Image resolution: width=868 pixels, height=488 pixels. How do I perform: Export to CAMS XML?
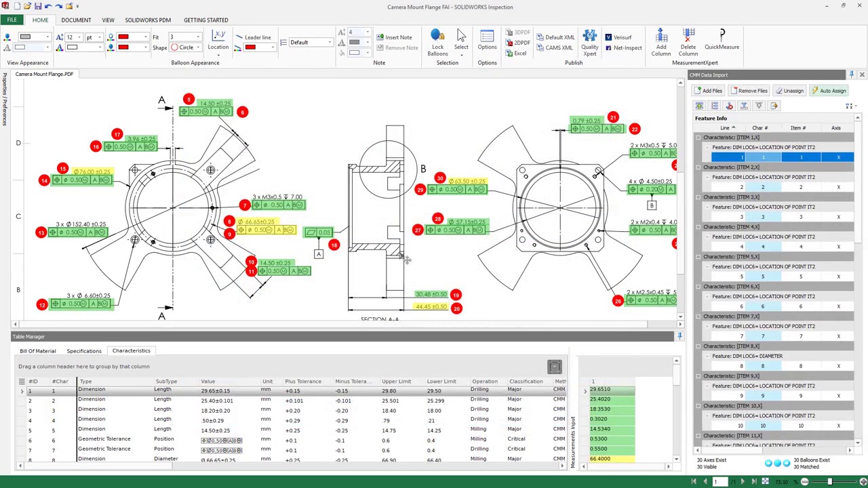tap(555, 47)
